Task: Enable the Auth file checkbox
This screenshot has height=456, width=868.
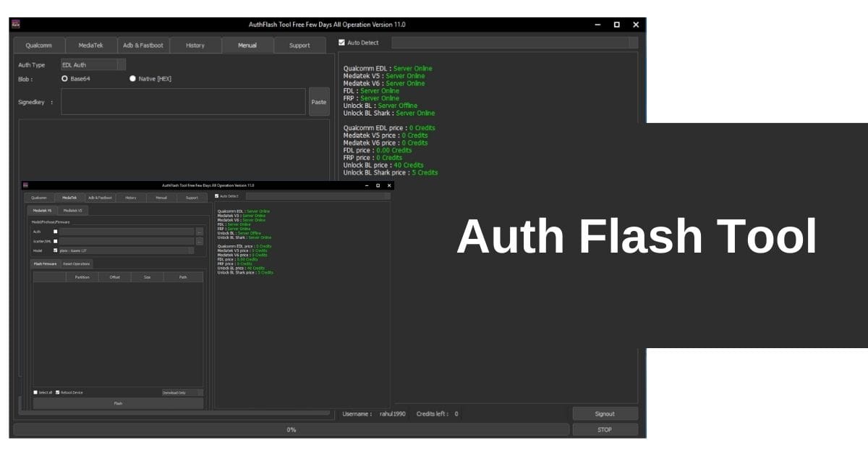Action: pos(56,232)
